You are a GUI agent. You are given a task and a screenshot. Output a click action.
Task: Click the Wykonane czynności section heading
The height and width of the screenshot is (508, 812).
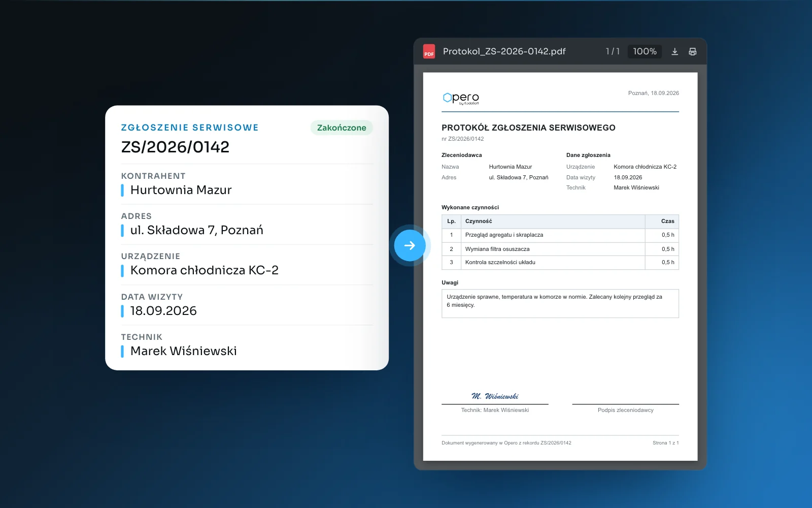click(470, 208)
